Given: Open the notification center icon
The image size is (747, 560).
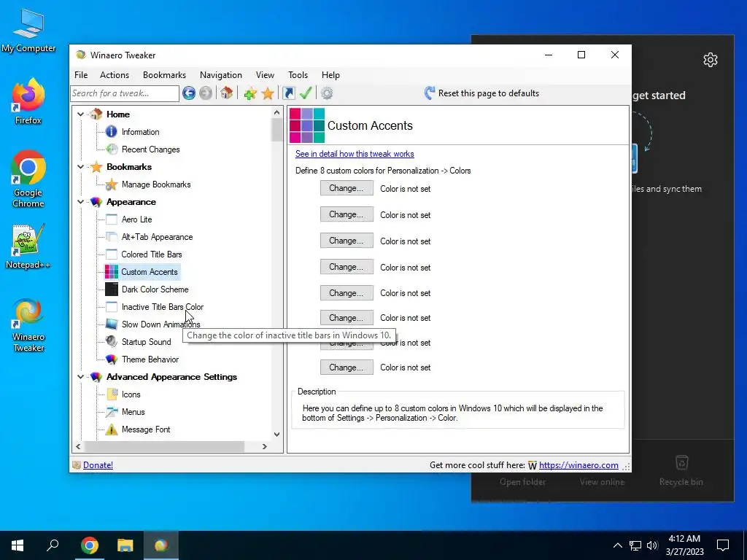Looking at the screenshot, I should 723,545.
